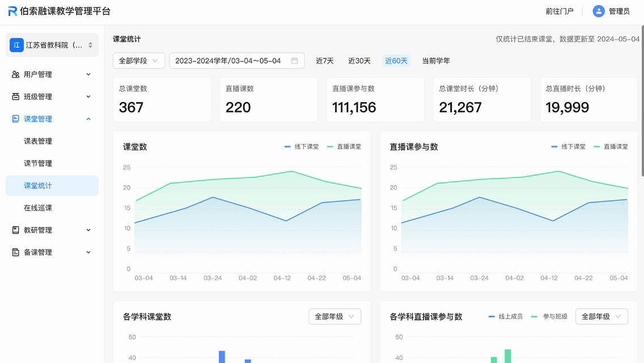Viewport: 644px width, 363px height.
Task: Open the 备课管理 menu label
Action: coord(38,252)
